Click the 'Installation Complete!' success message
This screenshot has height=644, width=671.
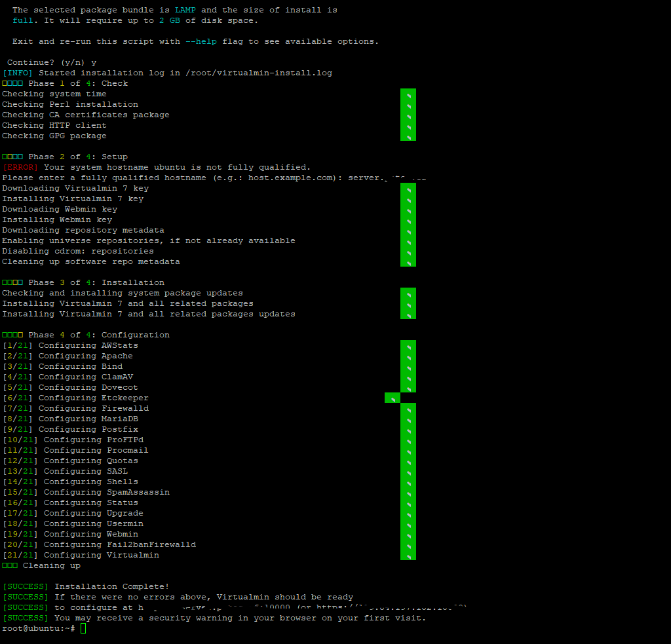click(x=111, y=586)
